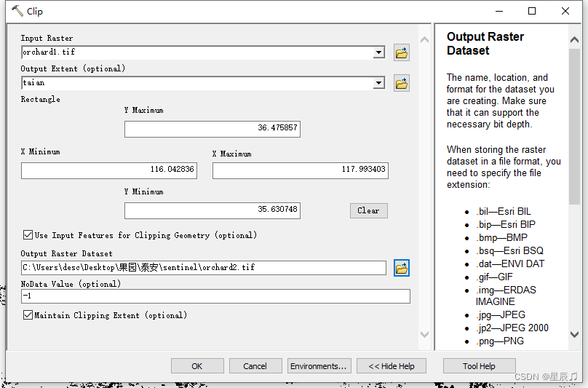Click the Y Maximum input field

212,129
